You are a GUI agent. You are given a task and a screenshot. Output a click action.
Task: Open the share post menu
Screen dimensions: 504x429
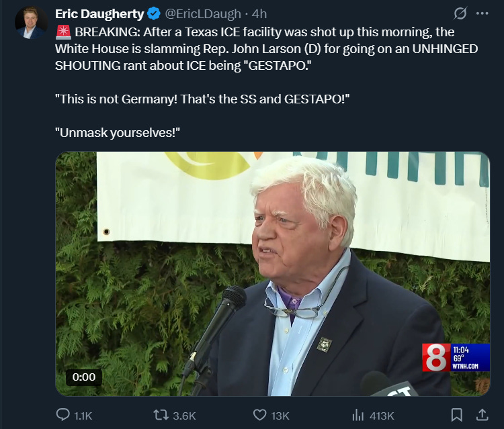pos(482,415)
